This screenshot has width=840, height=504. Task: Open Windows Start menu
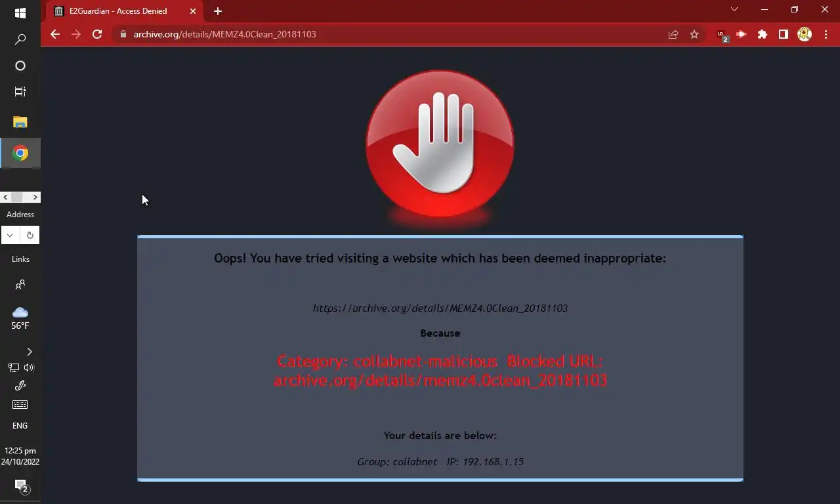click(20, 13)
